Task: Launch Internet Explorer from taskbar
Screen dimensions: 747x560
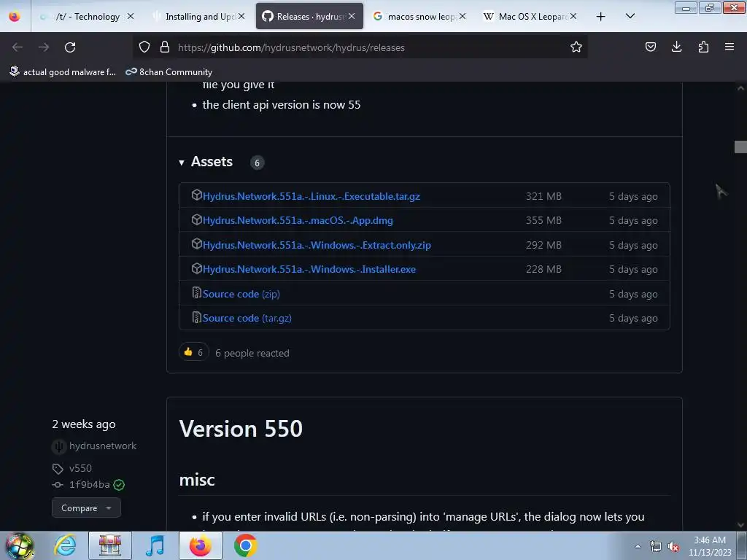Action: pyautogui.click(x=64, y=545)
